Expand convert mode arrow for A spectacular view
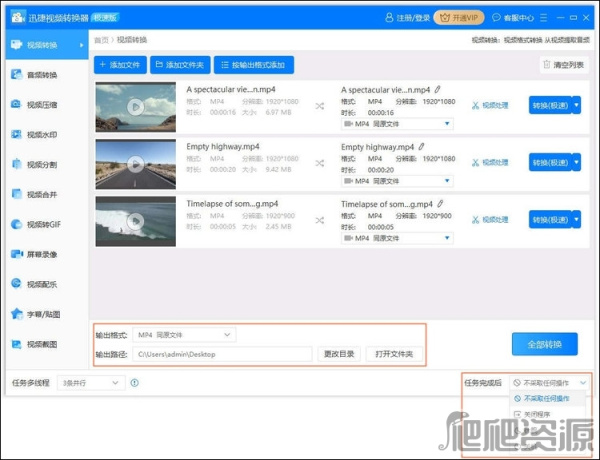The height and width of the screenshot is (460, 600). click(576, 105)
